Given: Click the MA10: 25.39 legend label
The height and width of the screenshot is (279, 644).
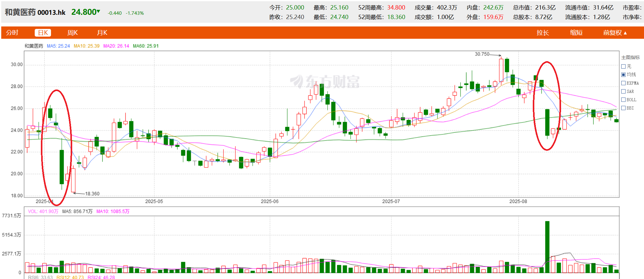Looking at the screenshot, I should coord(87,46).
